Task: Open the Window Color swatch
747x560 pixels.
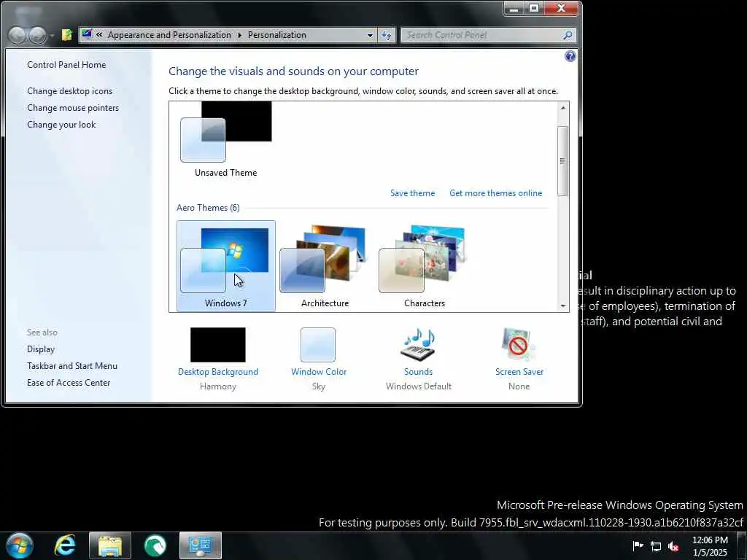Action: coord(318,345)
